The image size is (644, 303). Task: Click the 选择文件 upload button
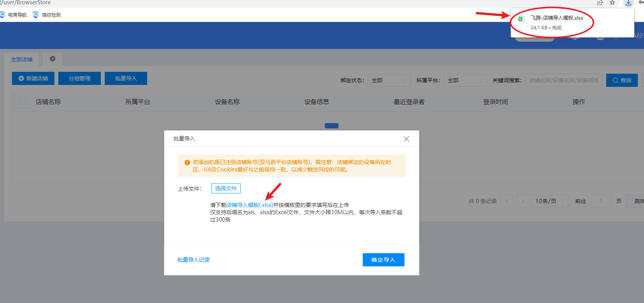(226, 188)
